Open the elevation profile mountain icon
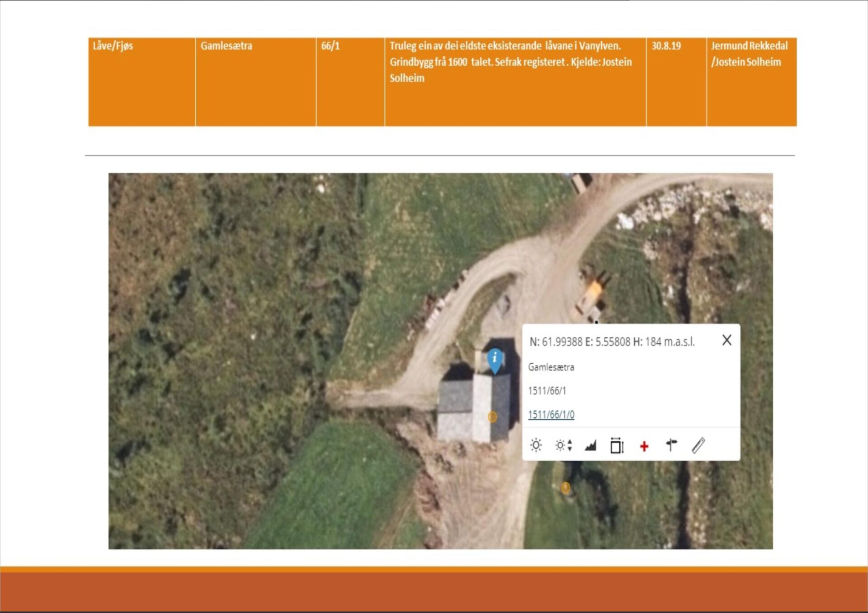Viewport: 868px width, 613px height. coord(590,446)
